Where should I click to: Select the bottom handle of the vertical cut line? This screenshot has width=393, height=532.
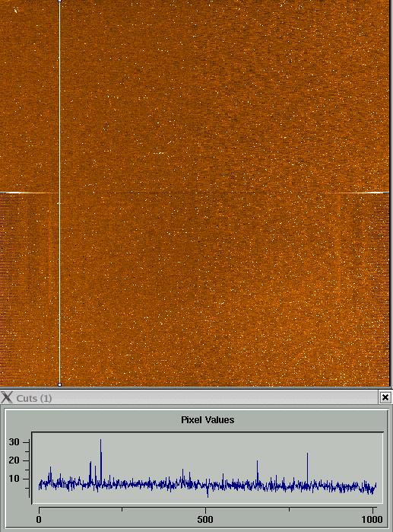[59, 385]
